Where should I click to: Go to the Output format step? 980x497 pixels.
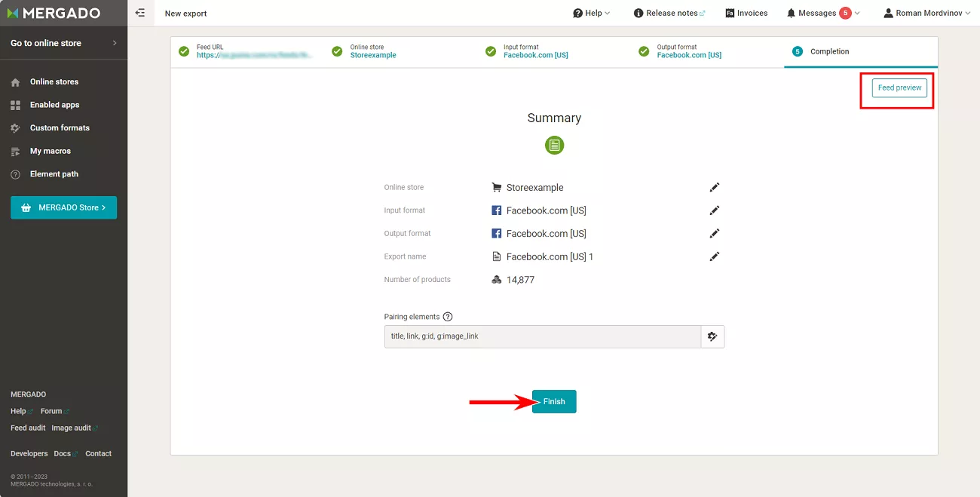coord(680,51)
